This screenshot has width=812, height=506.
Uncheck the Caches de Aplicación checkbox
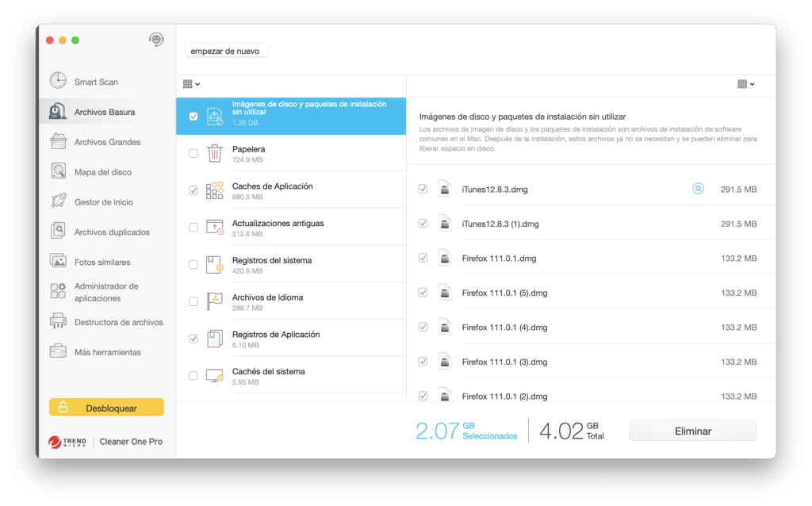point(193,190)
